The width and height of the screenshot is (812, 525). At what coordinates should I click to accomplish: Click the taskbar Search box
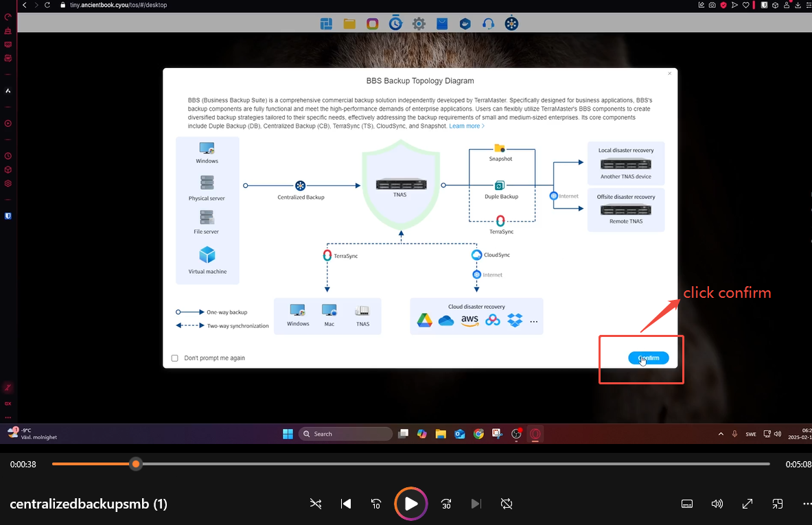click(x=345, y=434)
